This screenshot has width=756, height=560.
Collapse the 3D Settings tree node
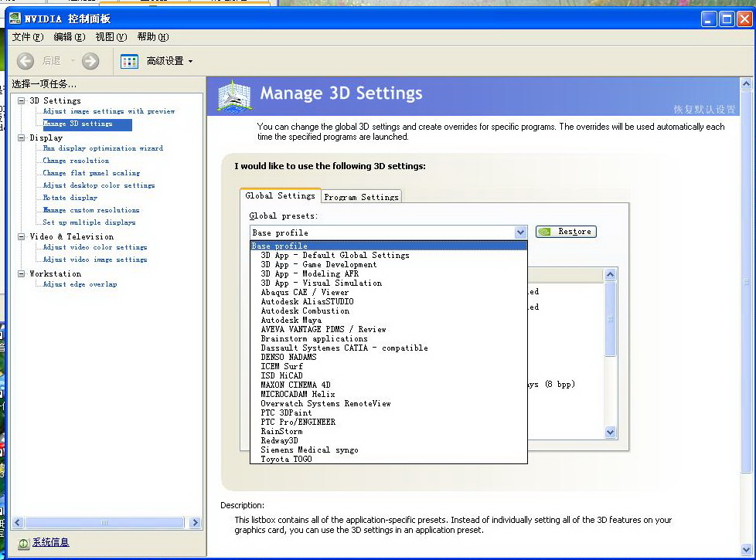[x=21, y=100]
